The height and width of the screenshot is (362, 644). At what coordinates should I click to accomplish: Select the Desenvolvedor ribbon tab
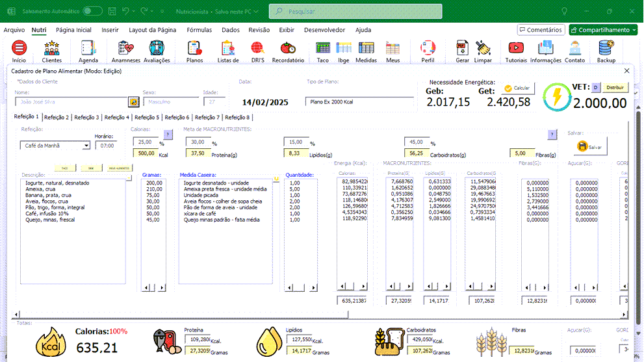[x=324, y=30]
